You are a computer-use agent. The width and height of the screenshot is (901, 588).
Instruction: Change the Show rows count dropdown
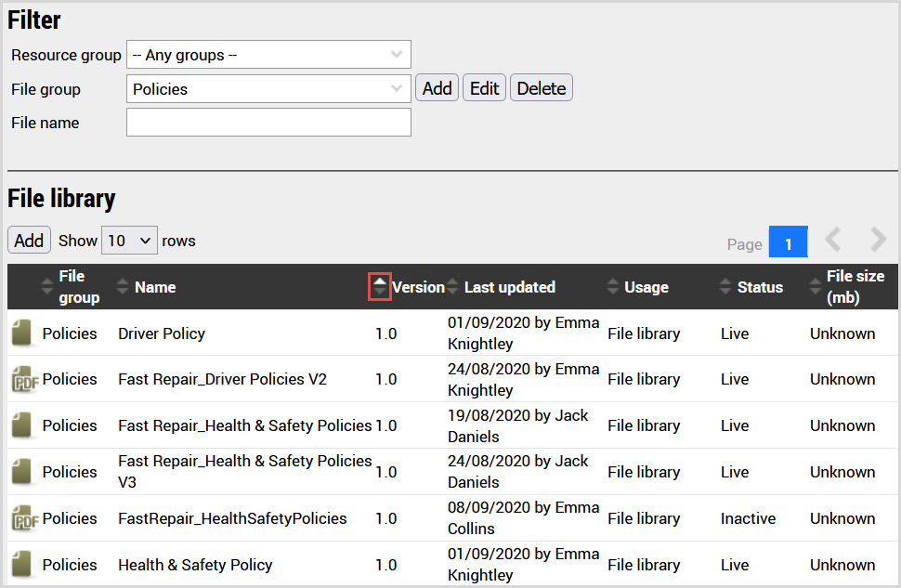129,241
